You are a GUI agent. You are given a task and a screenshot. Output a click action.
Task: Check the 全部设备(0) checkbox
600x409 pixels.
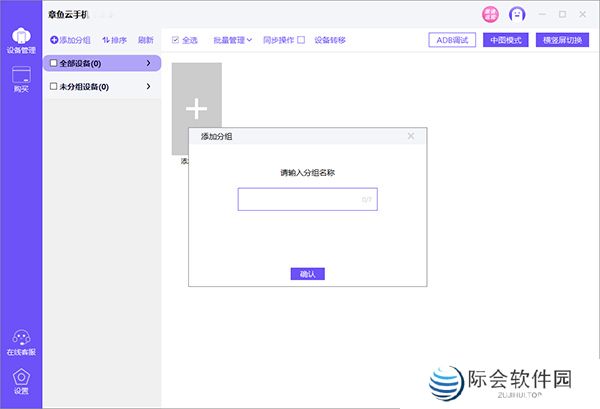(54, 63)
